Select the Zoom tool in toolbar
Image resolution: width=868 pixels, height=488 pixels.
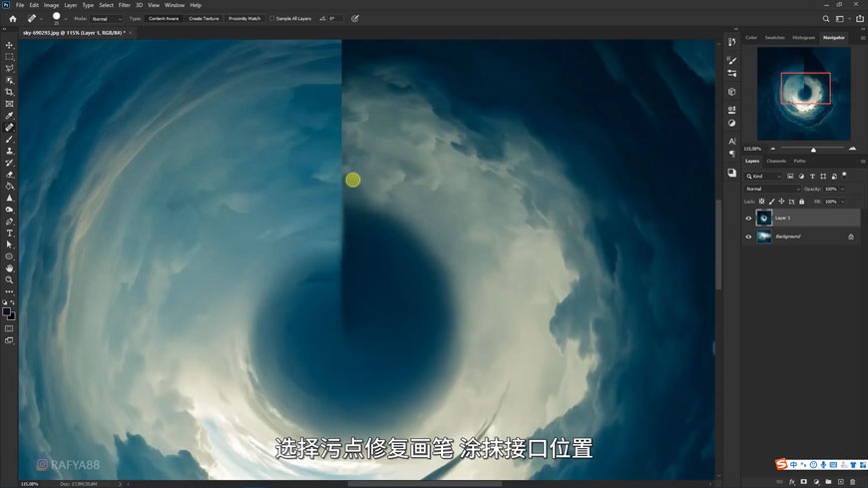coord(9,279)
